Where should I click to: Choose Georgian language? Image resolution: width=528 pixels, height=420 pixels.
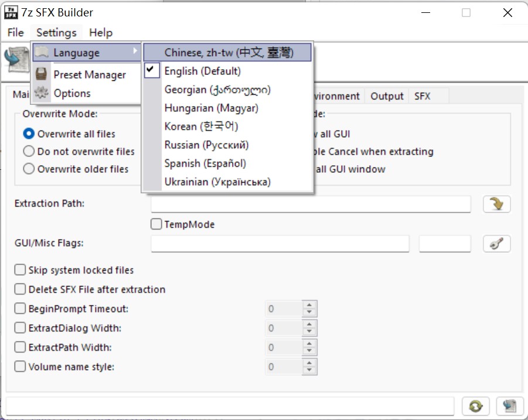click(x=227, y=90)
